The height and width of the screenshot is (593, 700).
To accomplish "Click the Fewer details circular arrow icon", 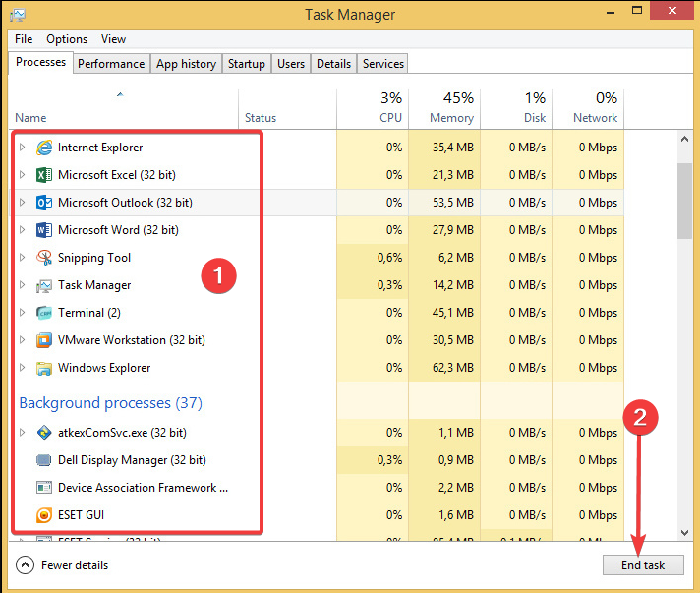I will 25,565.
